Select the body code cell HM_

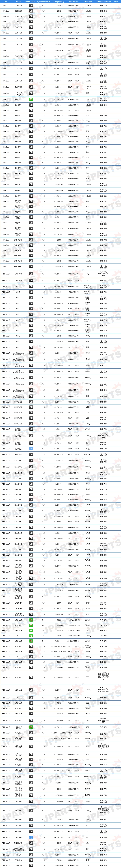[x=88, y=93]
